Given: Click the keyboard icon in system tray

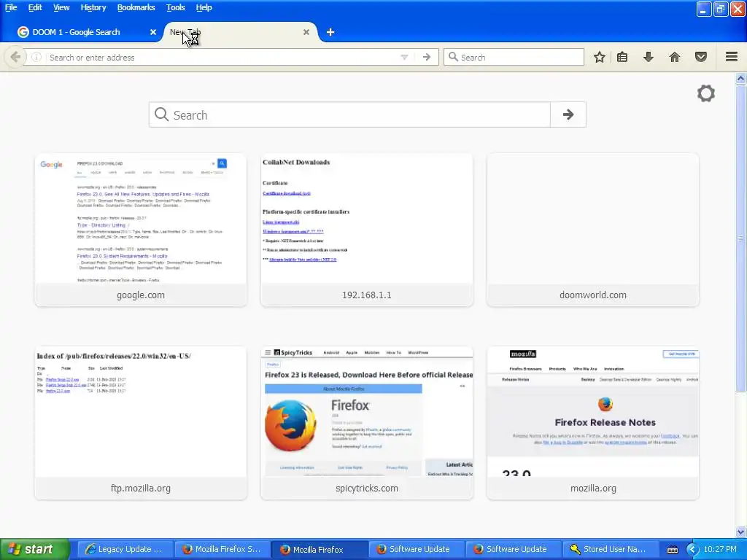Looking at the screenshot, I should pos(672,550).
